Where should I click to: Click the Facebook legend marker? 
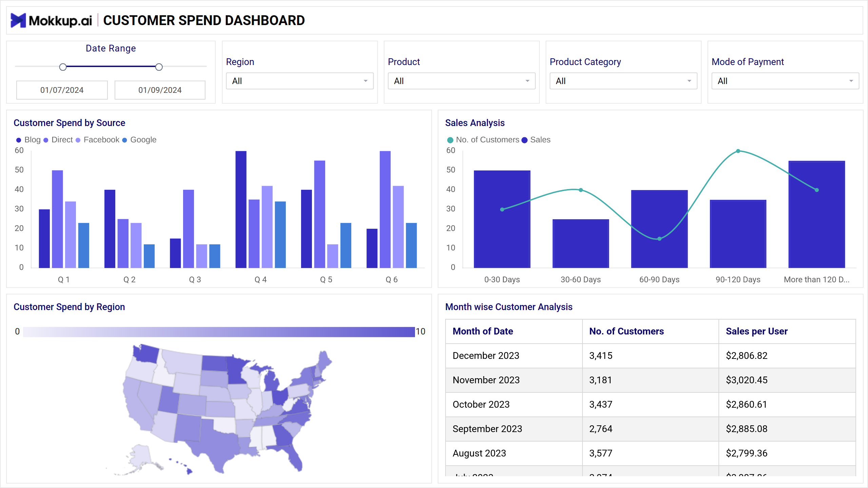coord(78,140)
